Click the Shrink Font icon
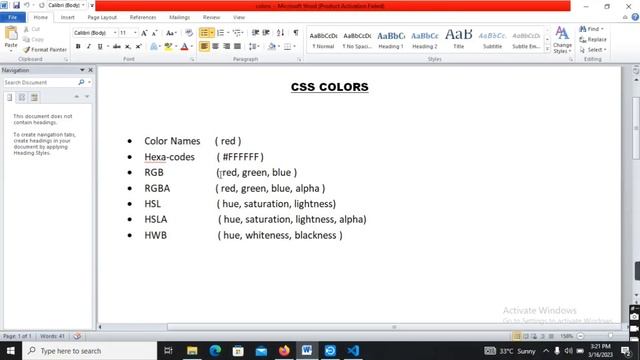Viewport: 640px width, 360px height. tap(155, 33)
